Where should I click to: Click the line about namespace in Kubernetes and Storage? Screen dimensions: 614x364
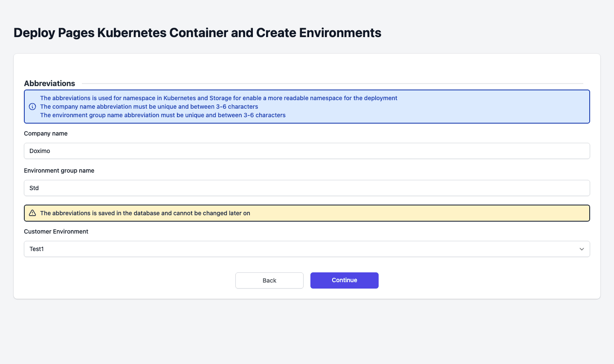(x=219, y=98)
